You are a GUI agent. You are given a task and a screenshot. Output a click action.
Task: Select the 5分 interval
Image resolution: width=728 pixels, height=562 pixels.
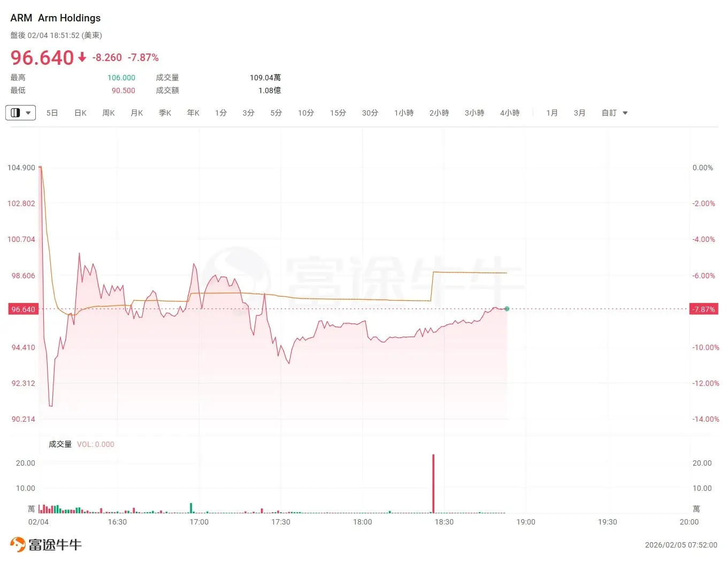click(276, 113)
